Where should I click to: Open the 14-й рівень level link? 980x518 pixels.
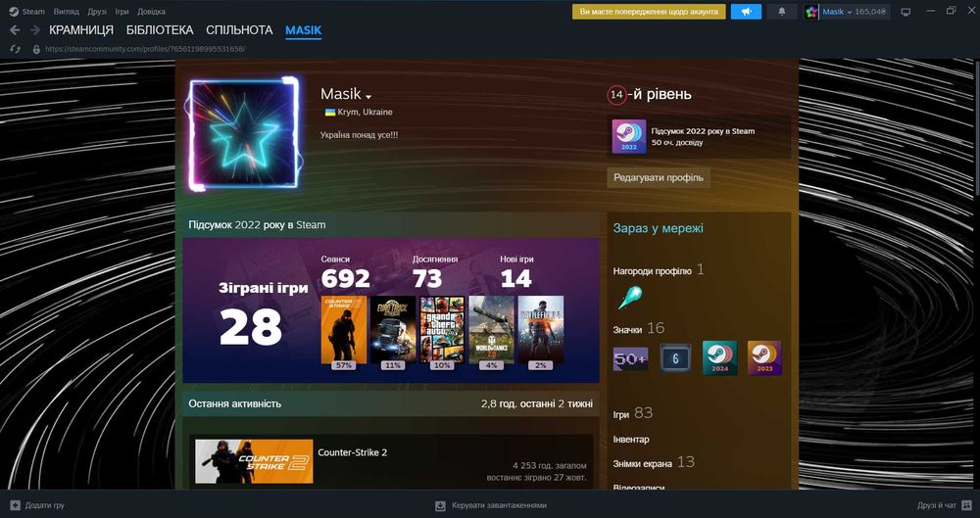click(650, 94)
